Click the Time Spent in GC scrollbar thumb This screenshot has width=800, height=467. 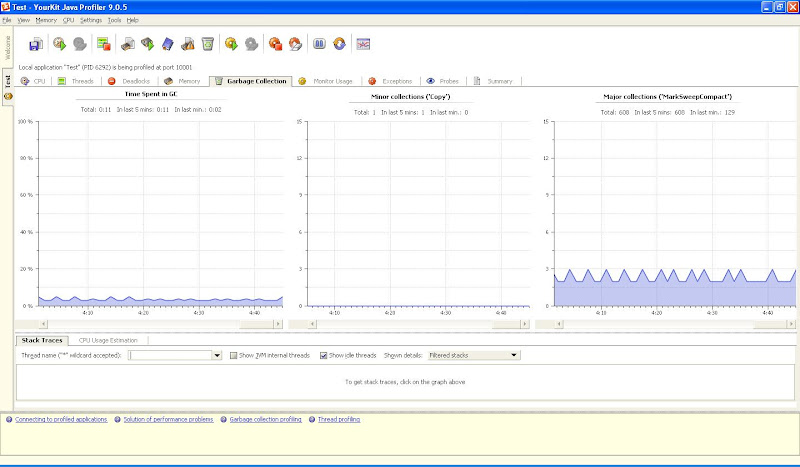click(256, 324)
